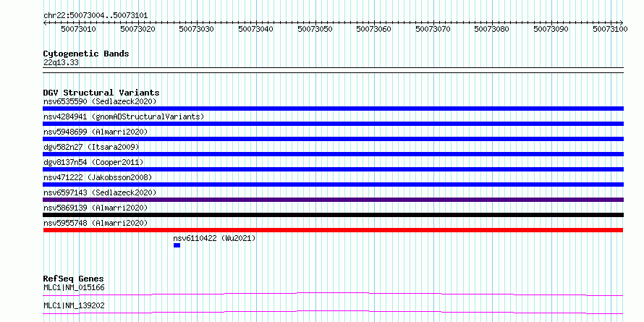Image resolution: width=644 pixels, height=322 pixels.
Task: Click the 22q13.33 band label
Action: pos(62,63)
